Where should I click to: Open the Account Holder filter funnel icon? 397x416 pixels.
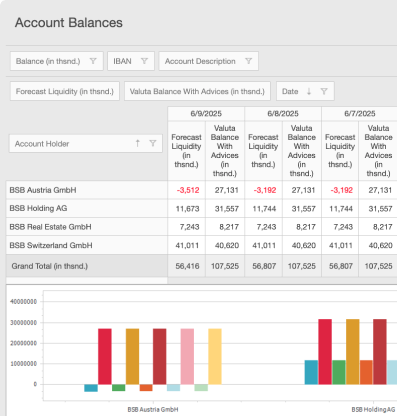[153, 143]
